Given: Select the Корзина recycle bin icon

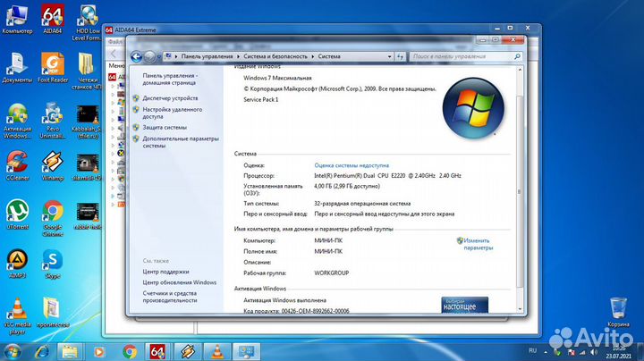Looking at the screenshot, I should pyautogui.click(x=618, y=312).
